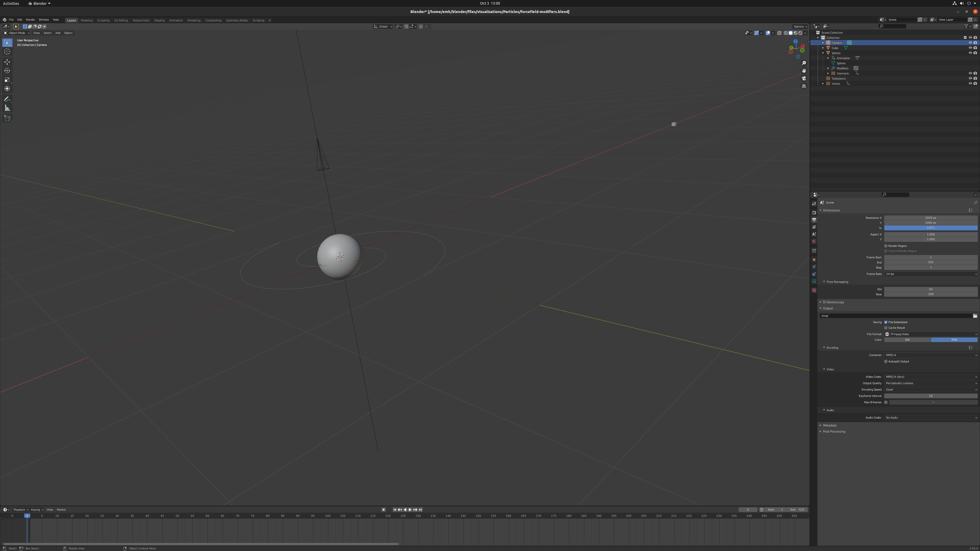Toggle X-ray mode in viewport header

click(779, 33)
